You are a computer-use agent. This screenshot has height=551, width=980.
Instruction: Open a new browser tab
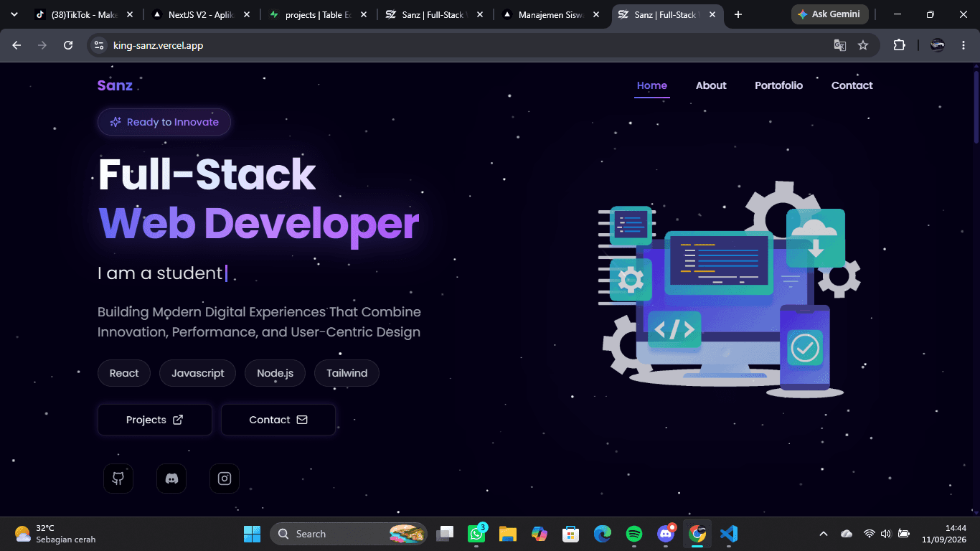(738, 14)
